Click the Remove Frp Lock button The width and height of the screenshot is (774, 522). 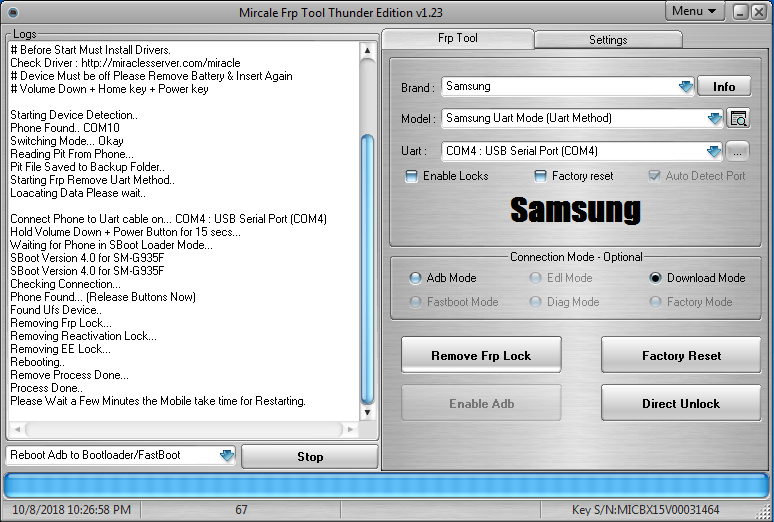tap(481, 355)
